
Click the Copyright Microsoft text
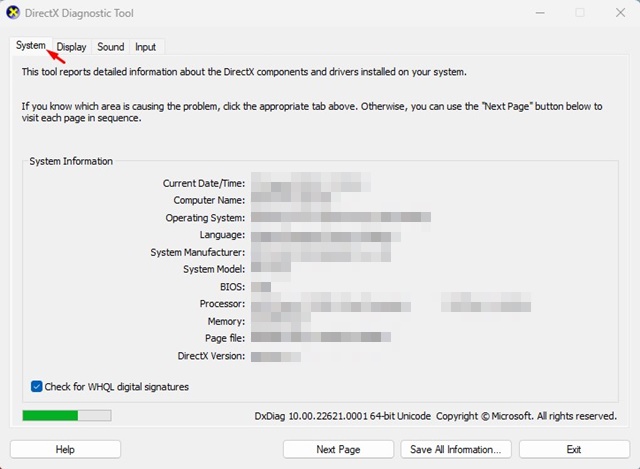[x=527, y=416]
